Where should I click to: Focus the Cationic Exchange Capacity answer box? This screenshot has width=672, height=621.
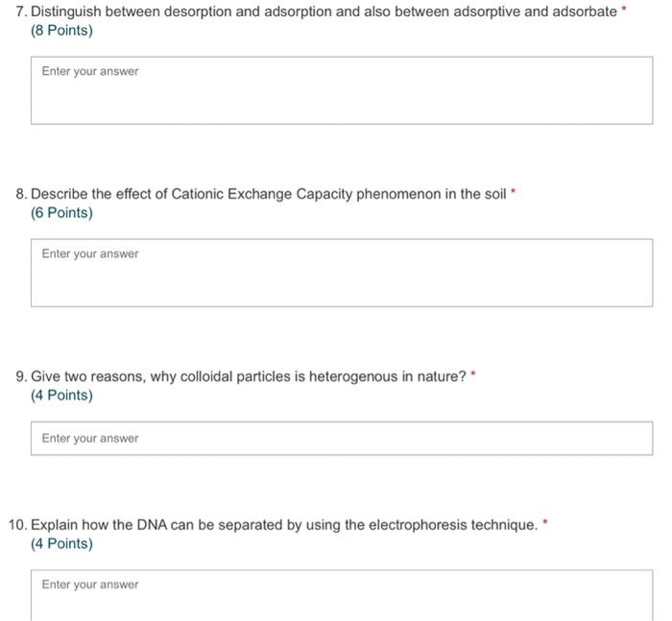point(342,273)
